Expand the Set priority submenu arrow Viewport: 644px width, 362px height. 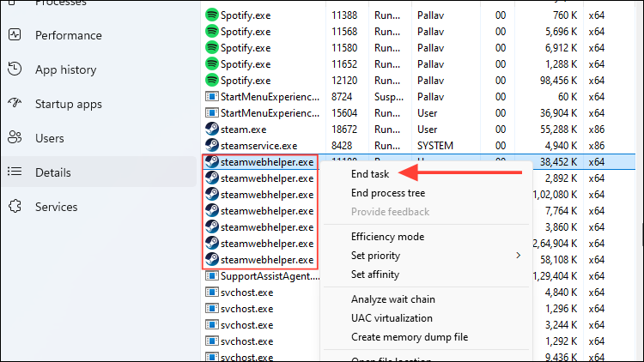coord(519,256)
